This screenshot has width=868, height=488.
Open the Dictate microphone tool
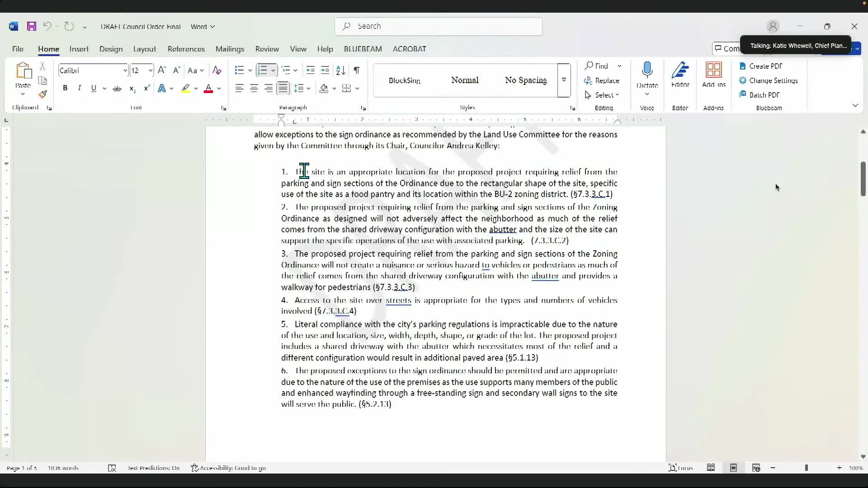coord(647,75)
